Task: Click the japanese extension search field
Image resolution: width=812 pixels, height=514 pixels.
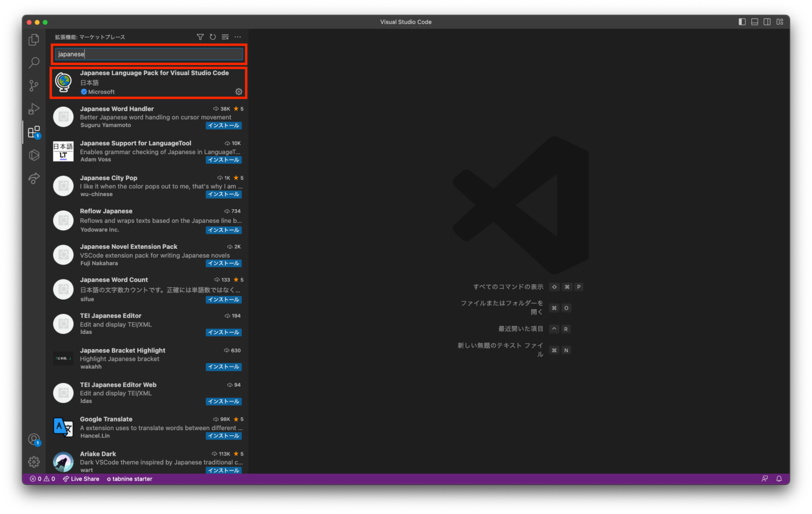Action: [149, 54]
